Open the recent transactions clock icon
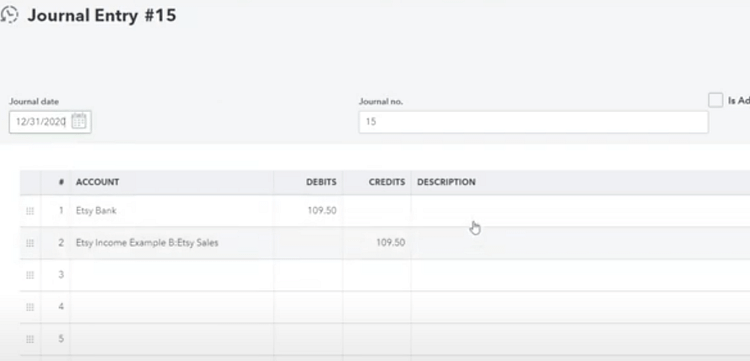The width and height of the screenshot is (750, 361). click(9, 15)
